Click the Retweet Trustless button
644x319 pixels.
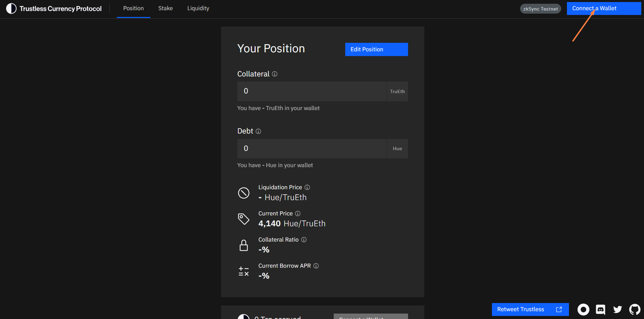pos(530,309)
